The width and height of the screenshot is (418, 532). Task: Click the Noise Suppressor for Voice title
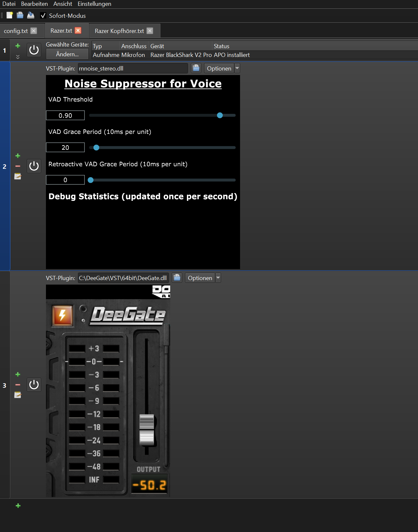point(143,83)
